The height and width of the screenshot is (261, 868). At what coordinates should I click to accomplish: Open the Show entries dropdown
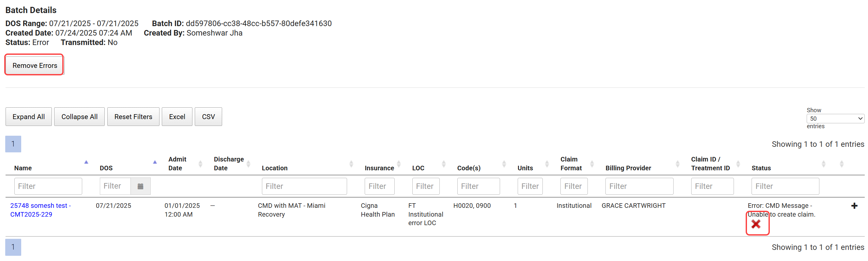click(x=835, y=119)
